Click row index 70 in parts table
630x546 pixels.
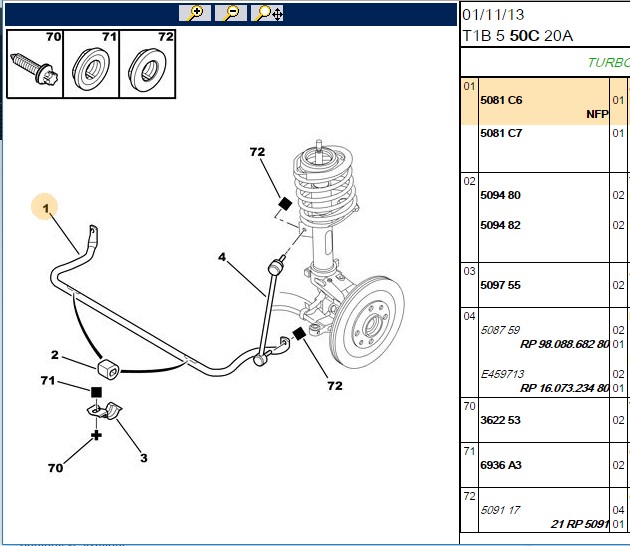pyautogui.click(x=469, y=406)
